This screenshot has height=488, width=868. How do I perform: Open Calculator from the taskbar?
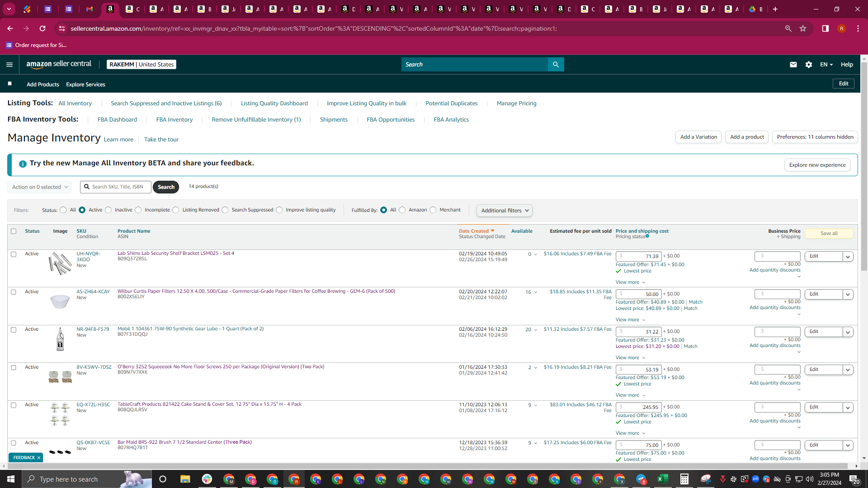tap(684, 479)
